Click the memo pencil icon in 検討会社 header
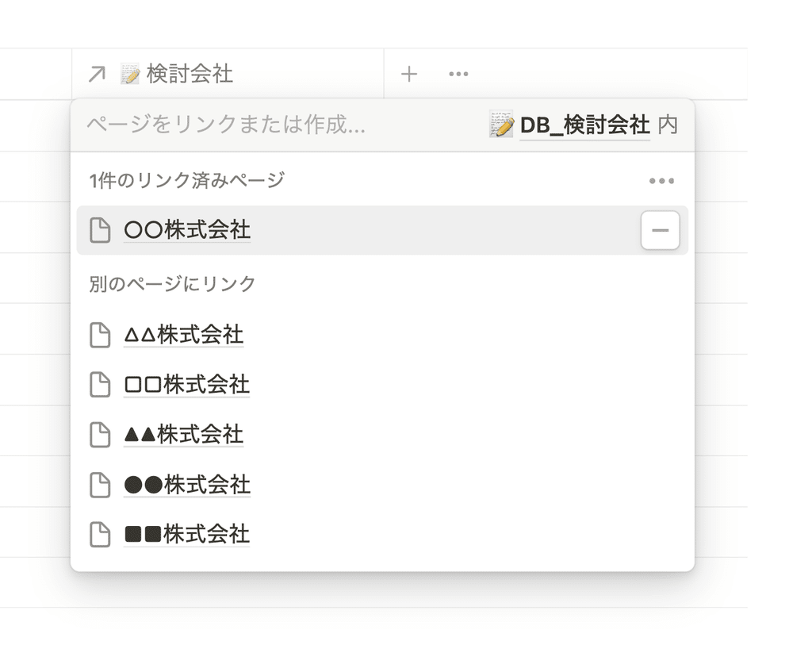Viewport: 812px width, 645px height. (130, 74)
